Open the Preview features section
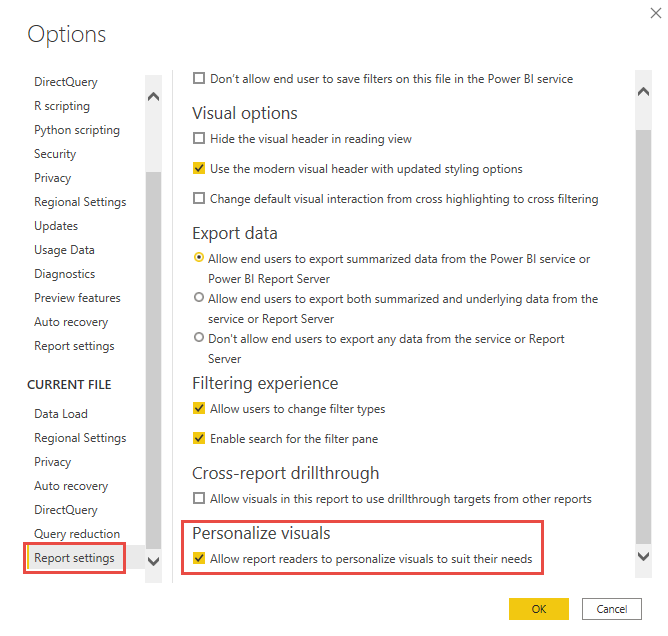The width and height of the screenshot is (668, 636). pyautogui.click(x=77, y=298)
